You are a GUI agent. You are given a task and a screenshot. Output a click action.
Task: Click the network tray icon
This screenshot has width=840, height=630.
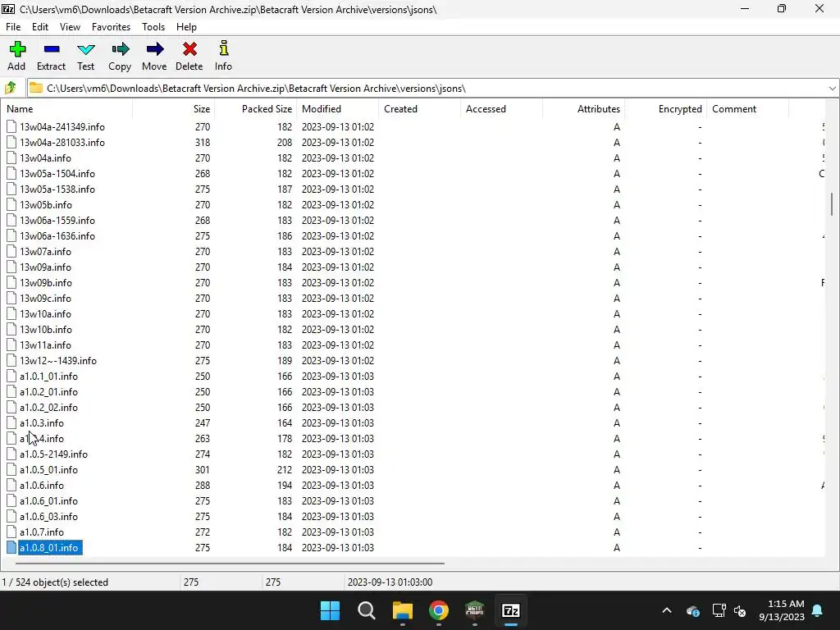[719, 610]
